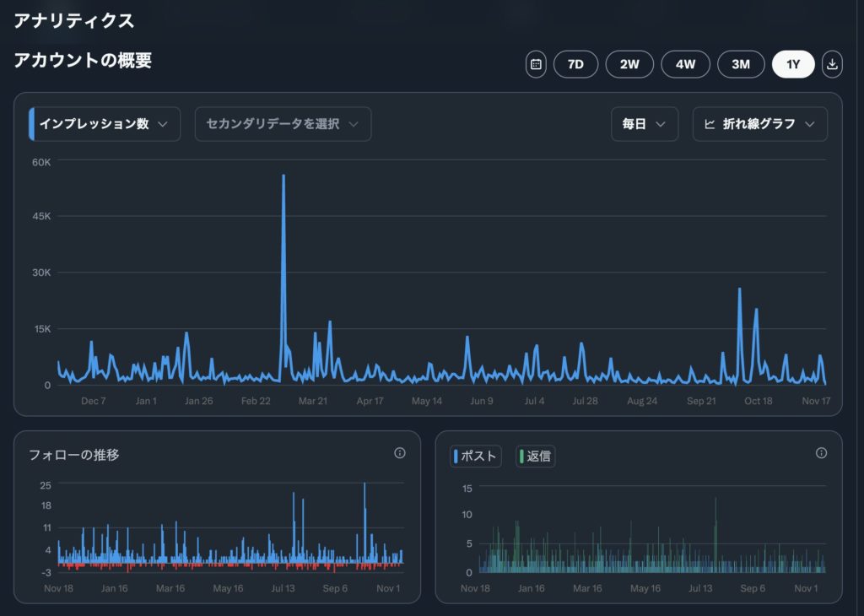Open the 毎日 frequency dropdown
The height and width of the screenshot is (616, 864).
click(x=644, y=124)
